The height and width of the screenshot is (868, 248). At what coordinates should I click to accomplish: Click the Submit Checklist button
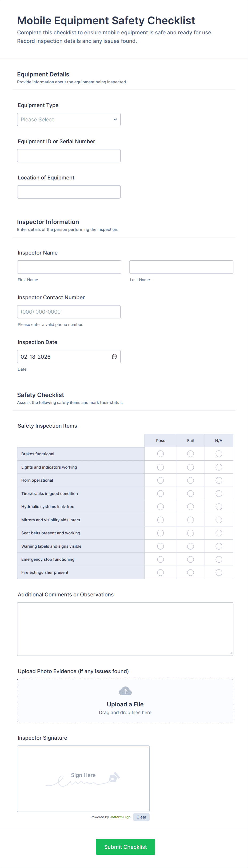pos(125,847)
